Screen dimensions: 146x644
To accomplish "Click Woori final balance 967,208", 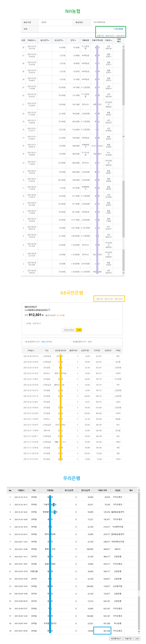I will coord(107,631).
